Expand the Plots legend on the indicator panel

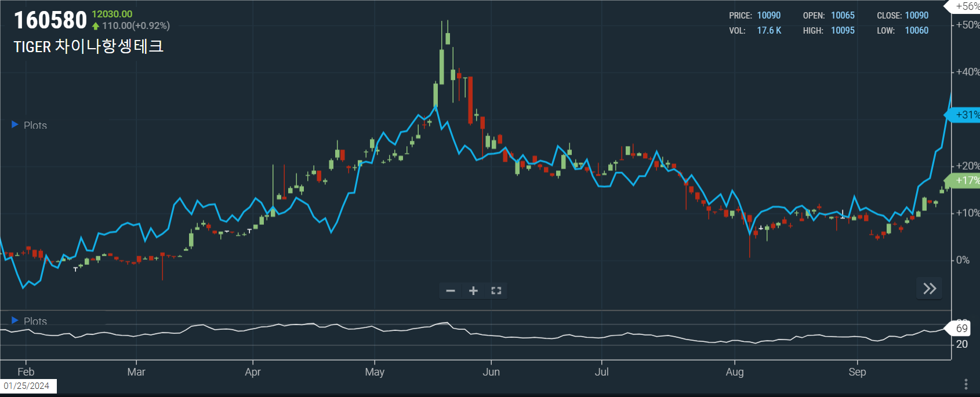pyautogui.click(x=15, y=320)
